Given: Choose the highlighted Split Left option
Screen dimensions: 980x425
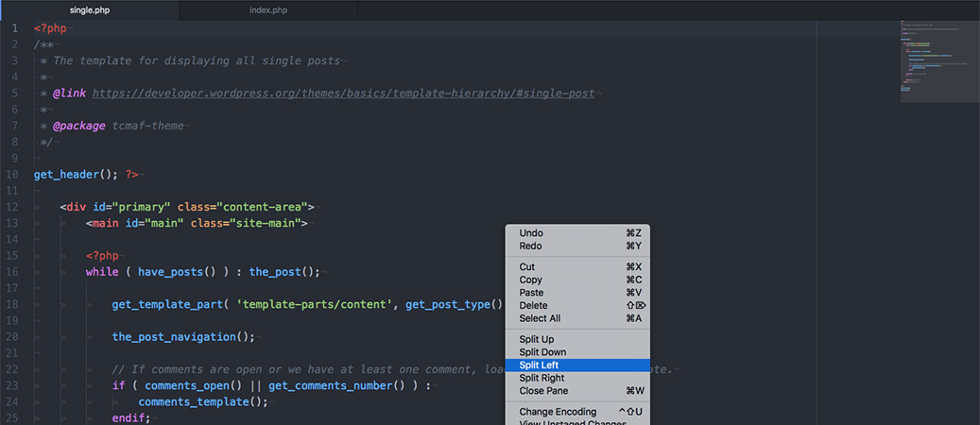Looking at the screenshot, I should tap(539, 365).
